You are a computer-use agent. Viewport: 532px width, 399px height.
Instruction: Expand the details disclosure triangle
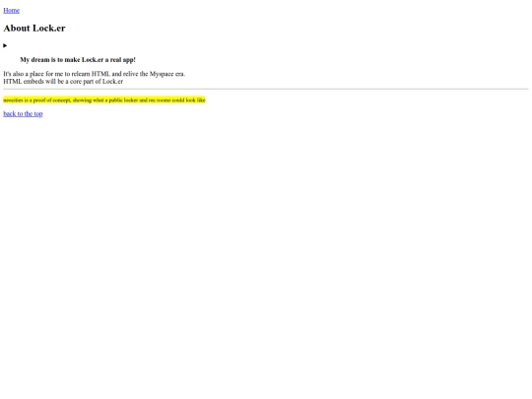click(5, 45)
